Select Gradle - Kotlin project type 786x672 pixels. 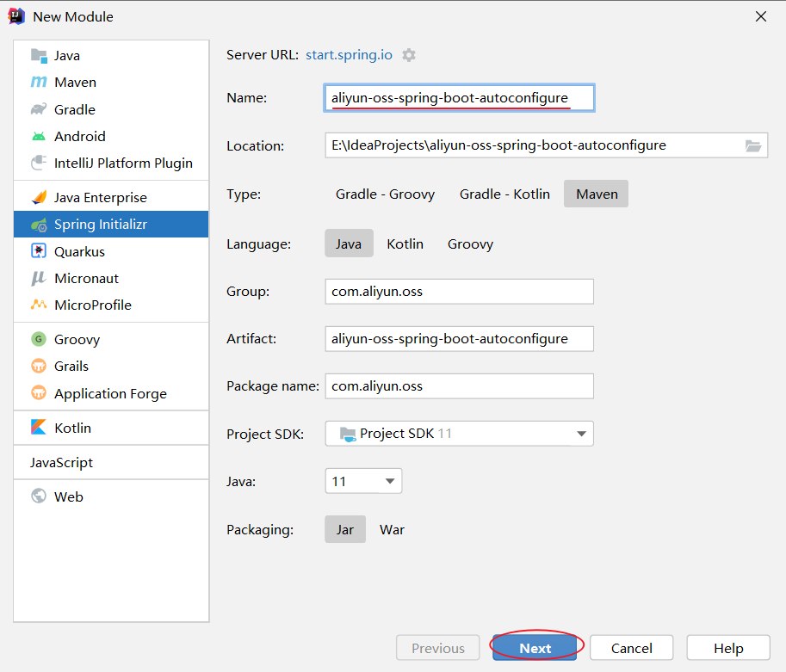click(x=504, y=194)
